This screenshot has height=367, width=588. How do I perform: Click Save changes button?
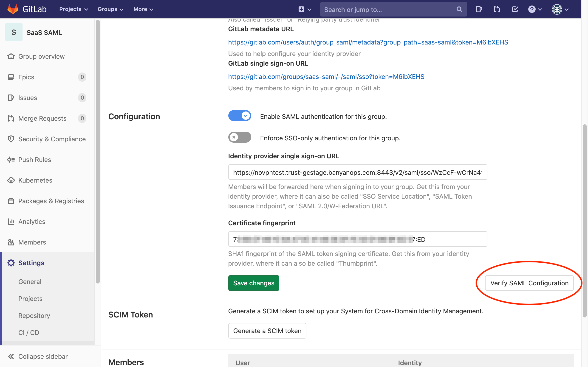pyautogui.click(x=254, y=283)
